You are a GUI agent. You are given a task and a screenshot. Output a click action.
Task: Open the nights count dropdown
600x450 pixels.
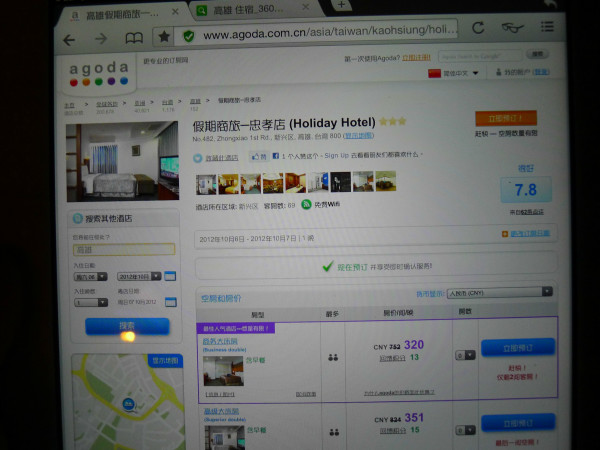(91, 303)
